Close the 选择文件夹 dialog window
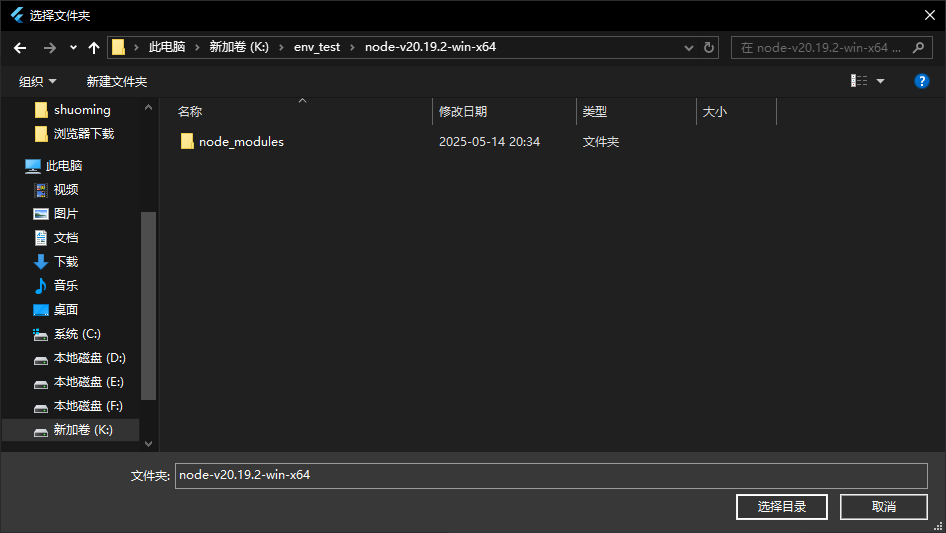The height and width of the screenshot is (533, 946). (x=930, y=15)
